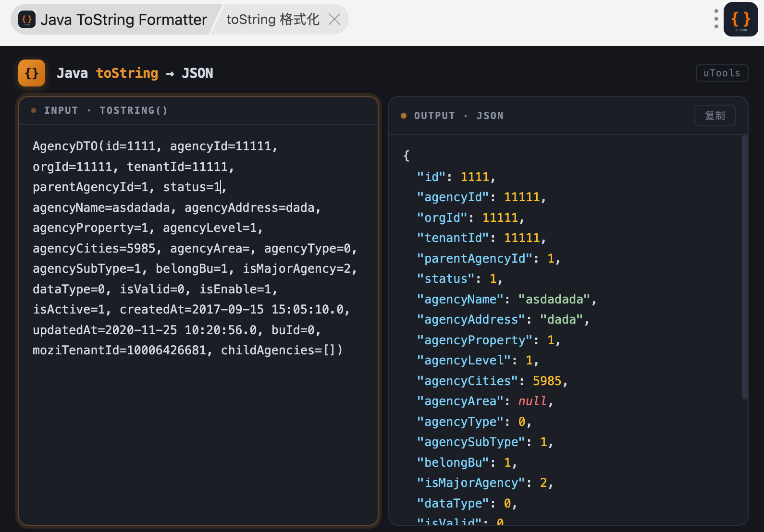Click agencyName=asdadada in the input text
764x532 pixels.
pos(101,207)
